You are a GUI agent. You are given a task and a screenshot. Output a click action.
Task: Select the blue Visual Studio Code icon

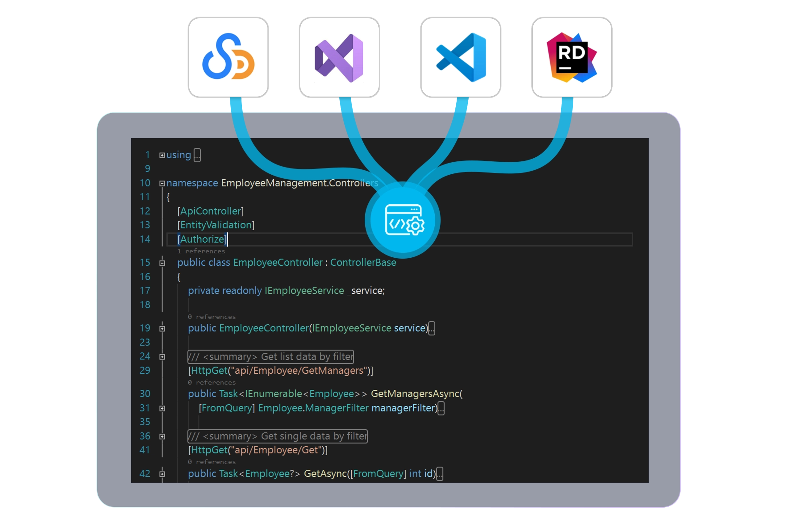461,57
